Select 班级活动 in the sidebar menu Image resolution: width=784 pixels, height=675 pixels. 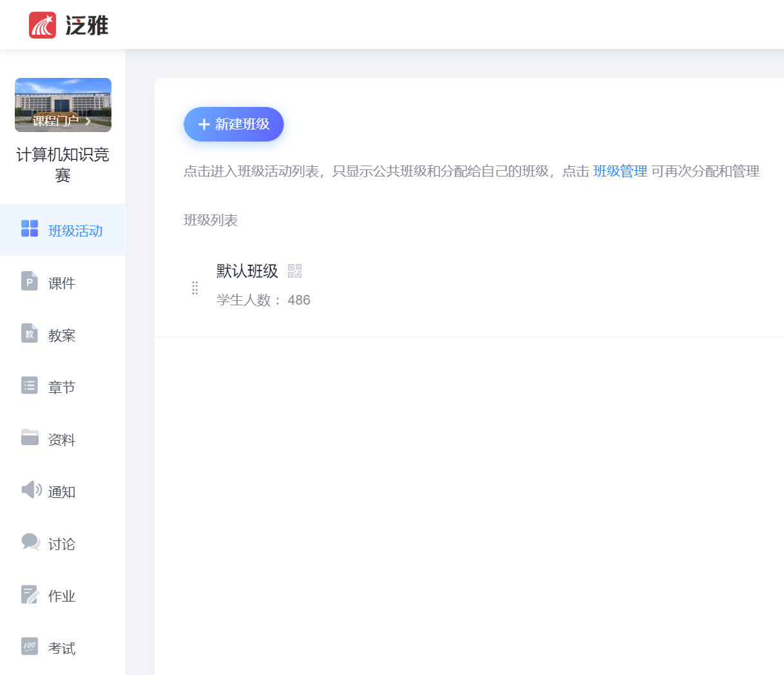pos(75,231)
